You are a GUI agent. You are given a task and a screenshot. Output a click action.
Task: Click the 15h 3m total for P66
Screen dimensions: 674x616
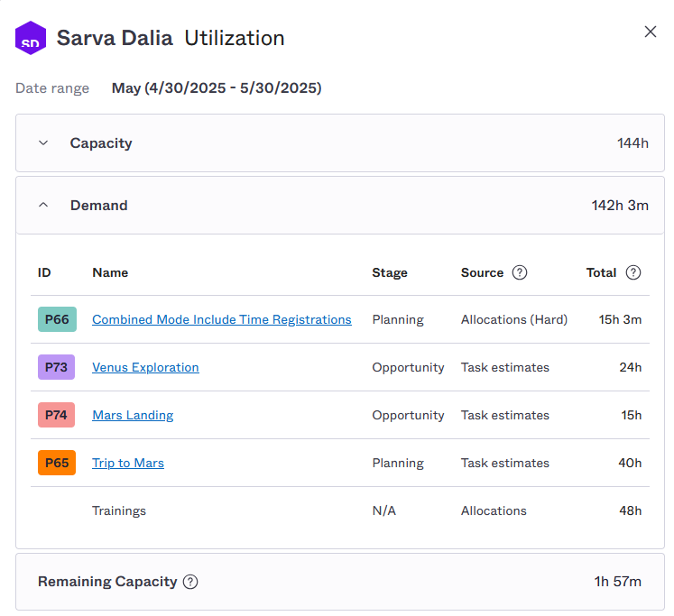tap(620, 319)
